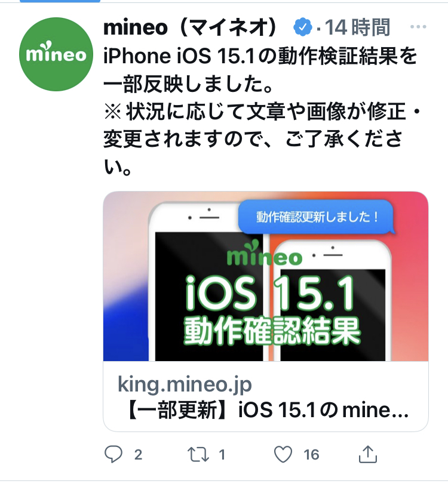Click the reply count number 2
Viewport: 448px width, 487px height.
click(138, 455)
